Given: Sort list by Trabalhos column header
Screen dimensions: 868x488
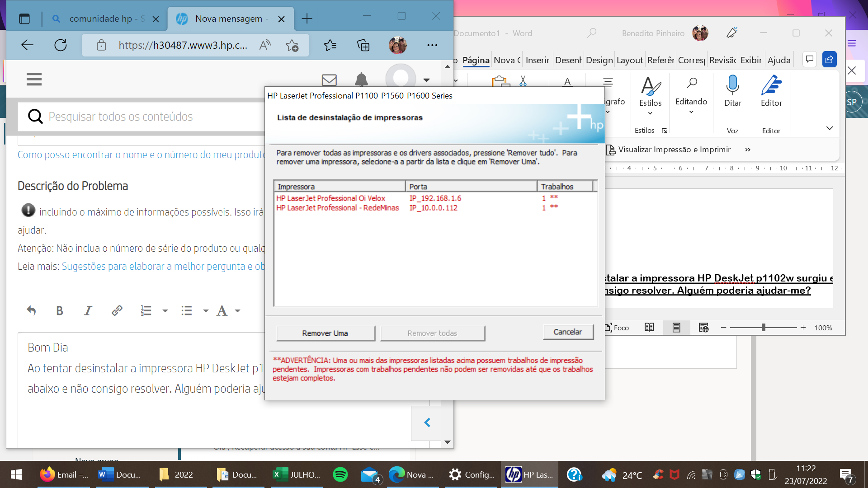Looking at the screenshot, I should [x=565, y=186].
